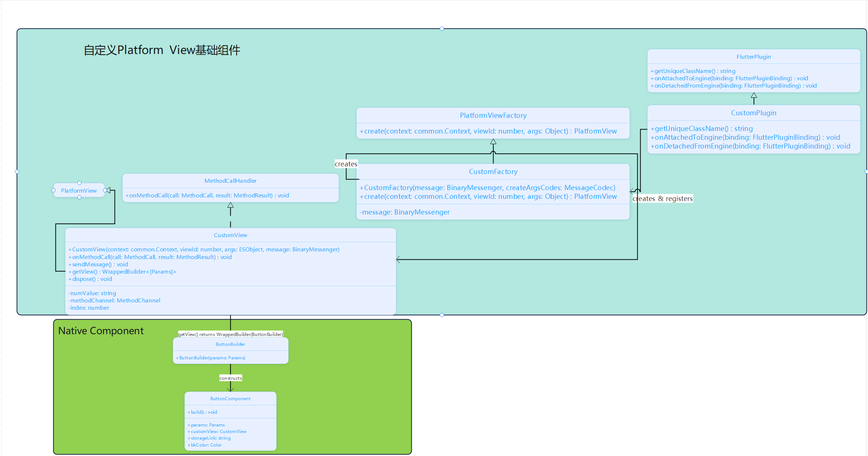Select the CustomFactory class title
Screen dimensions: 868x456
click(493, 171)
